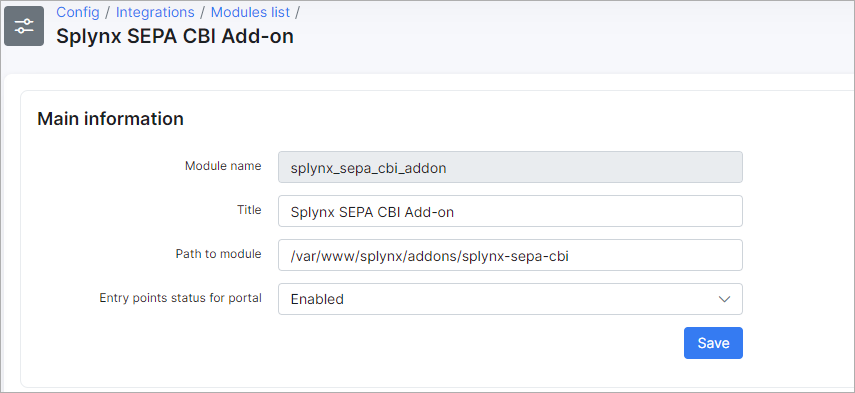Click the Module name field
The width and height of the screenshot is (855, 393).
[x=510, y=167]
